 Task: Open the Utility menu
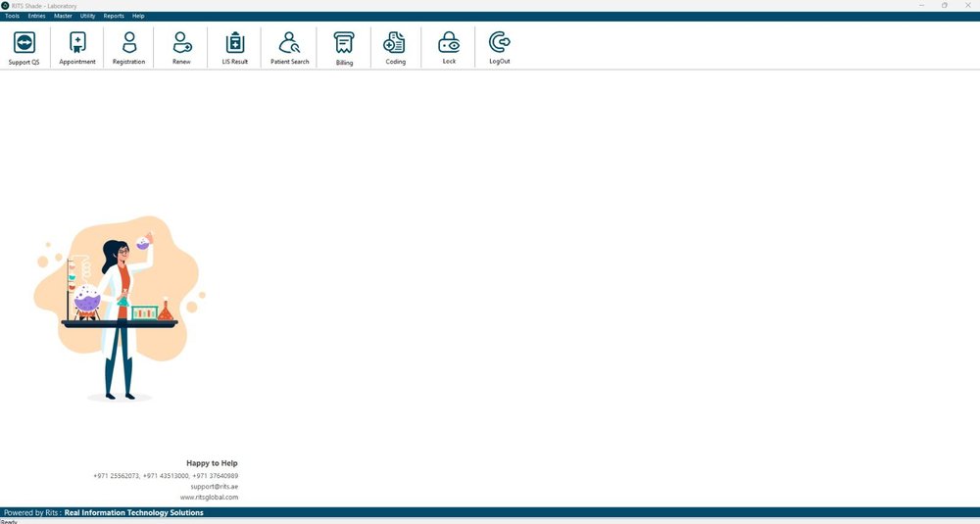[x=87, y=17]
